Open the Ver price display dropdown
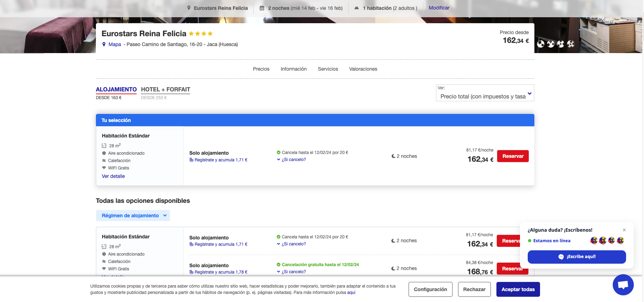644x302 pixels. pos(485,93)
